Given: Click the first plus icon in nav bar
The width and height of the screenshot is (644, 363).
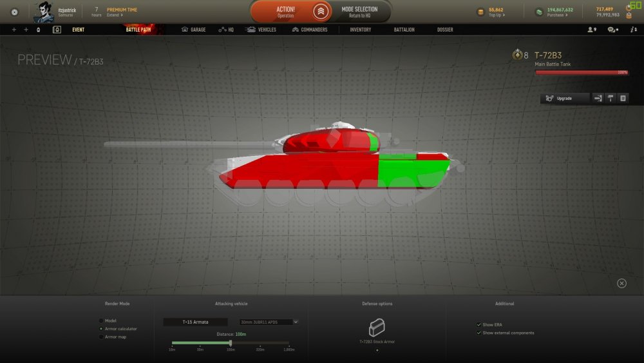Looking at the screenshot, I should pyautogui.click(x=14, y=30).
